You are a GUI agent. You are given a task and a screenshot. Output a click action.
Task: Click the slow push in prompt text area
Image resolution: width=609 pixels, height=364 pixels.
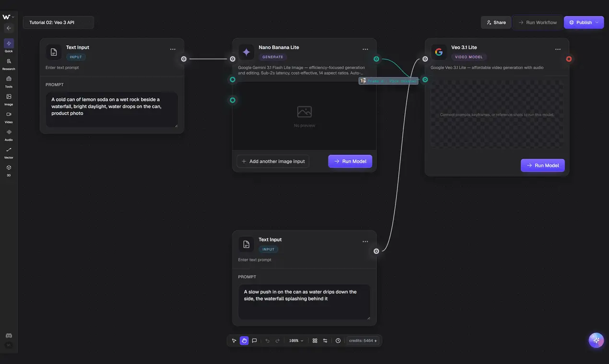tap(304, 302)
